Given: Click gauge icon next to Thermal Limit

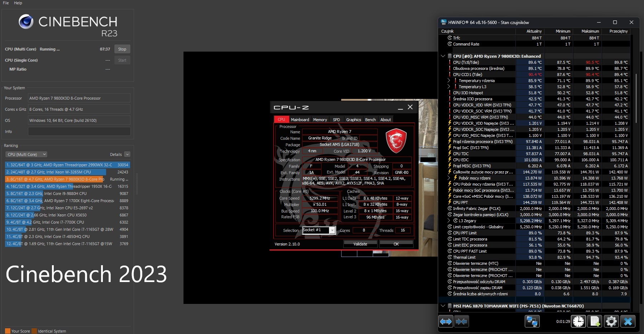Looking at the screenshot, I should (x=450, y=257).
